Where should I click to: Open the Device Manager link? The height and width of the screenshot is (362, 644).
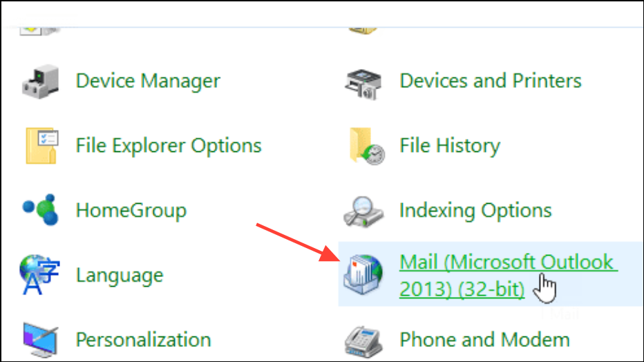(x=148, y=81)
